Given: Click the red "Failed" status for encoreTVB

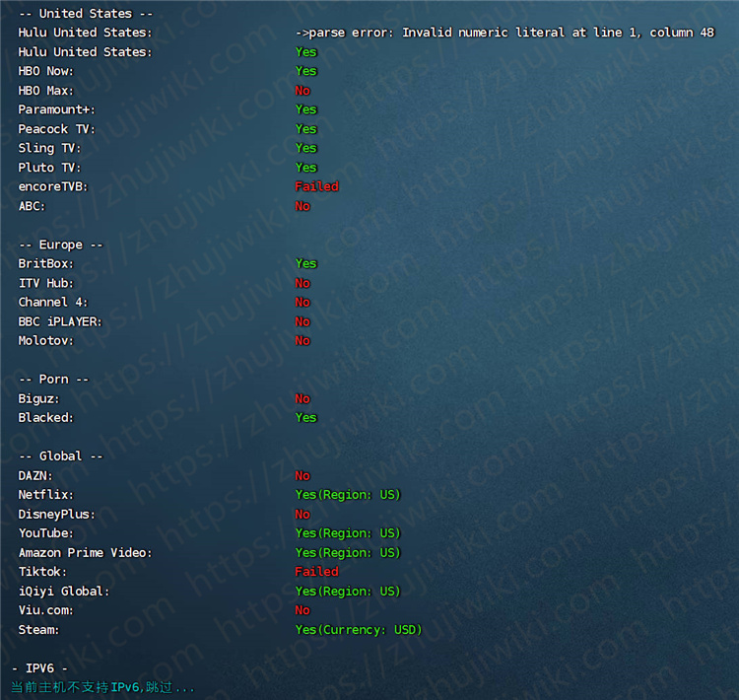Looking at the screenshot, I should tap(316, 186).
